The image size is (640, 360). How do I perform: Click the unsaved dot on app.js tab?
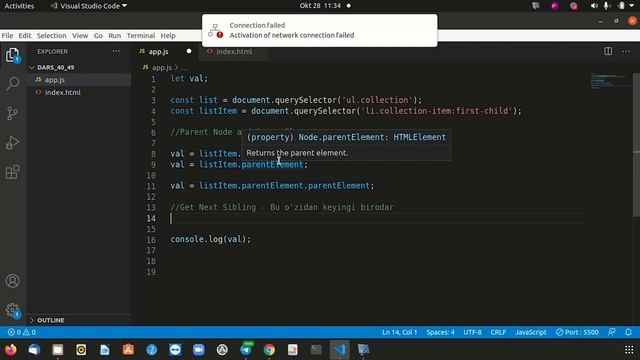pos(189,51)
